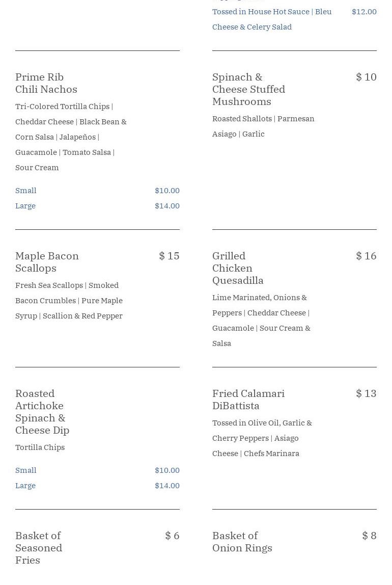Click the $16 price for Grilled Chicken Quesadilla
The height and width of the screenshot is (585, 392).
coord(366,256)
